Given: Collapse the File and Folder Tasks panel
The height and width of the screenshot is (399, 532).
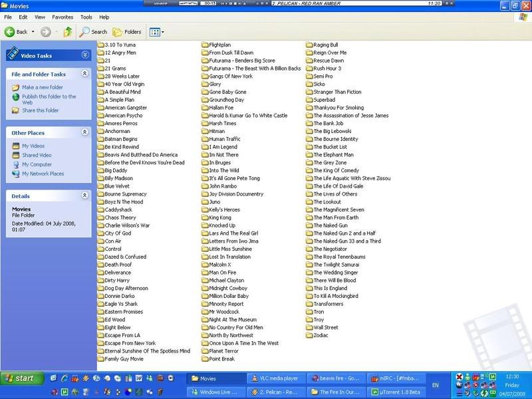Looking at the screenshot, I should coord(85,73).
